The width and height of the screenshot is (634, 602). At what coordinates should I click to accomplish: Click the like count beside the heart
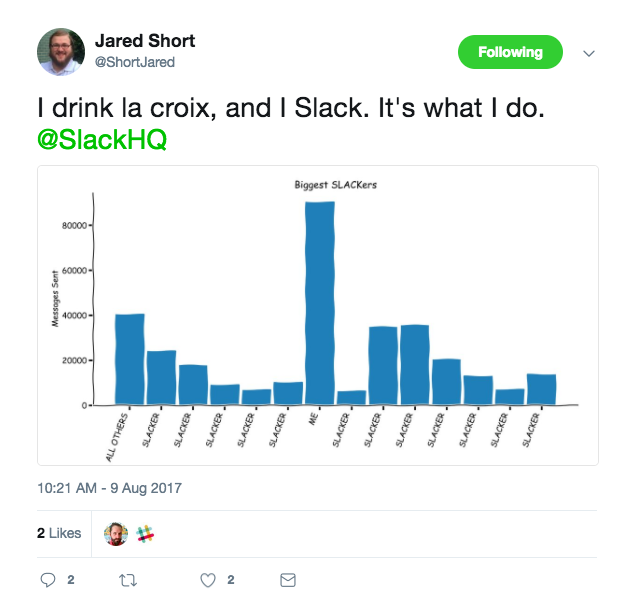coord(230,579)
